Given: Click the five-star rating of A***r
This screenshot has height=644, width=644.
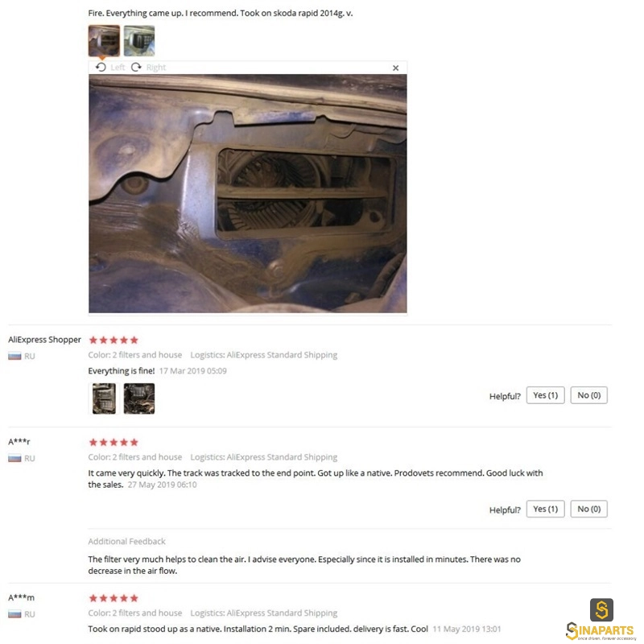Looking at the screenshot, I should point(114,442).
